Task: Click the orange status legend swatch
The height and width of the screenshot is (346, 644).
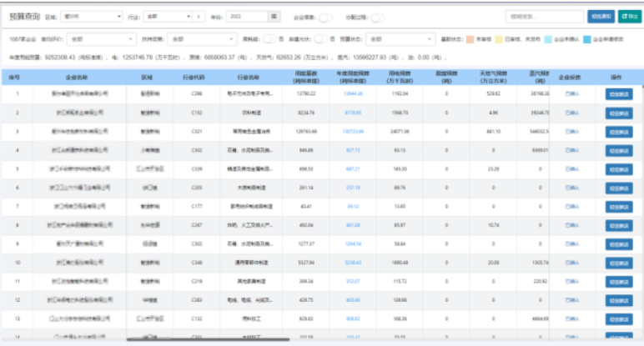Action: [x=471, y=38]
